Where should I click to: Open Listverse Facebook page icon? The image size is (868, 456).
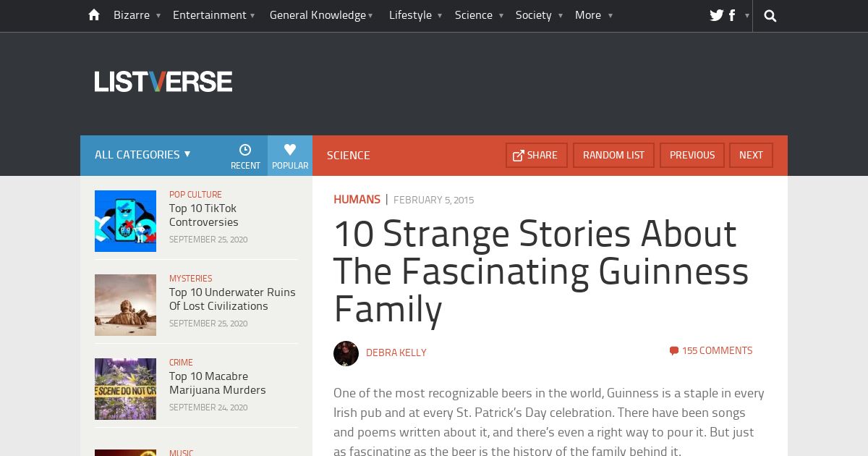(x=732, y=15)
